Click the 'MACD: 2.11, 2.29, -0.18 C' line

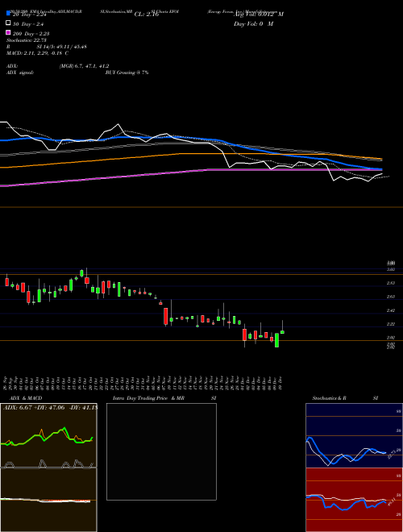tap(38, 53)
